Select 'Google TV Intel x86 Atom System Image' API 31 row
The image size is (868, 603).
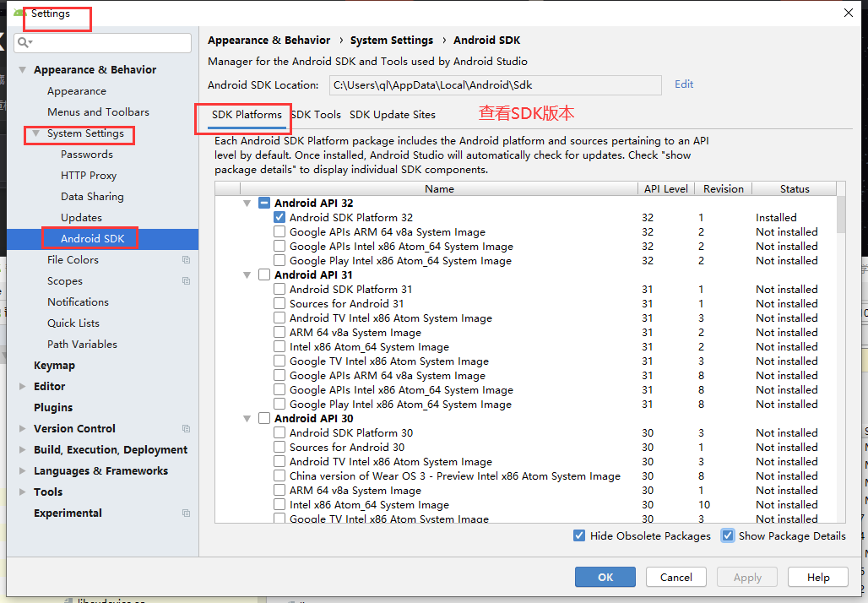click(x=526, y=361)
